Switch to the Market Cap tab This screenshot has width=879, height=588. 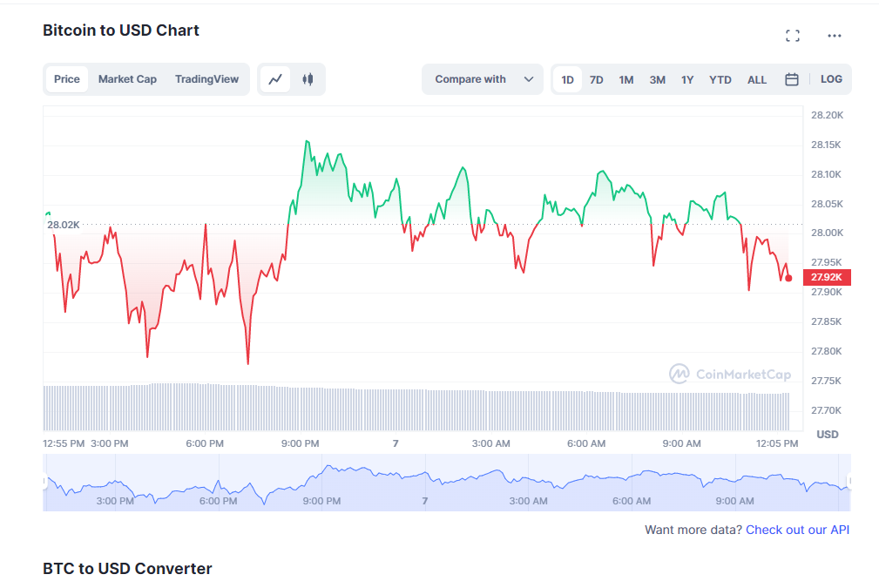tap(127, 79)
